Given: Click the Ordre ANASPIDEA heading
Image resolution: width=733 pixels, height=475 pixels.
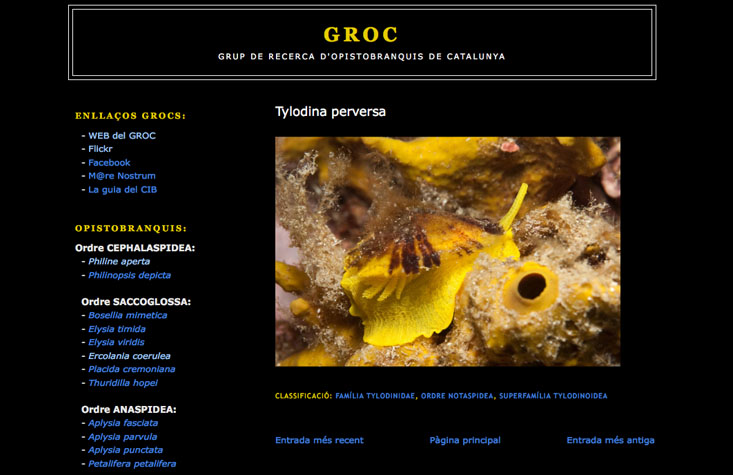Looking at the screenshot, I should (129, 410).
